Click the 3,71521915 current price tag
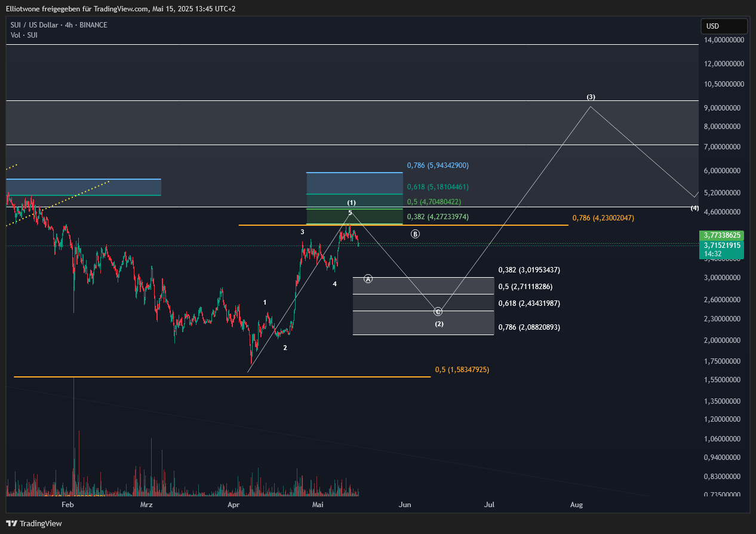The image size is (756, 534). pyautogui.click(x=721, y=245)
